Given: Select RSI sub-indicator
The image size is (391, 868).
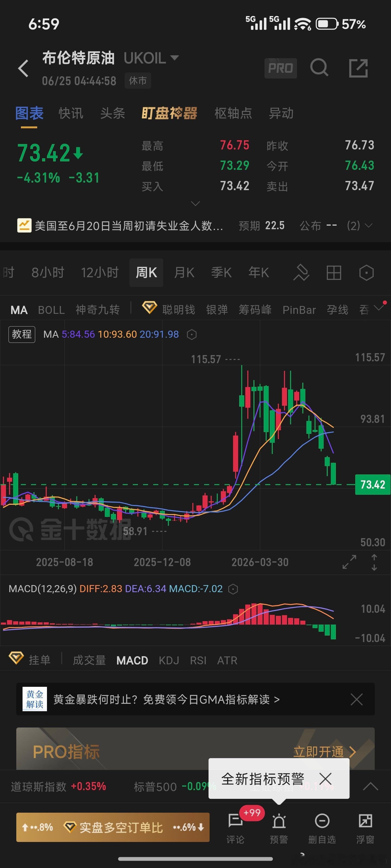Looking at the screenshot, I should click(198, 660).
